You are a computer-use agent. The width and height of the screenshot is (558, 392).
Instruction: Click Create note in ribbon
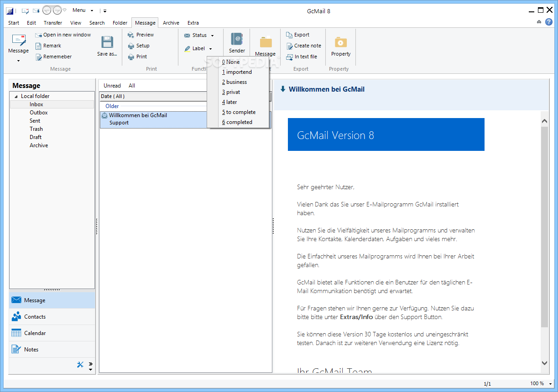coord(303,46)
